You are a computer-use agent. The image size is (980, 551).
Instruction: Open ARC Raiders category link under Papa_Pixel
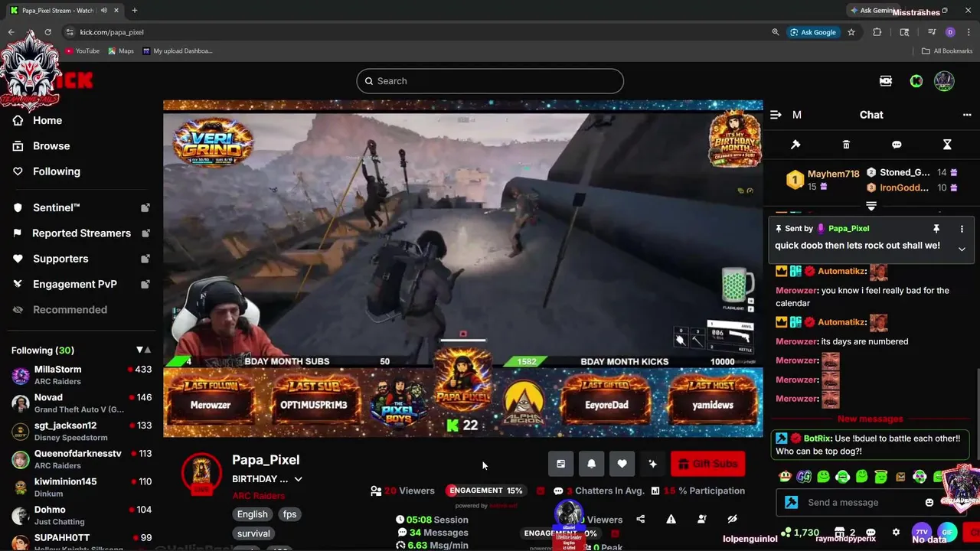click(x=258, y=496)
